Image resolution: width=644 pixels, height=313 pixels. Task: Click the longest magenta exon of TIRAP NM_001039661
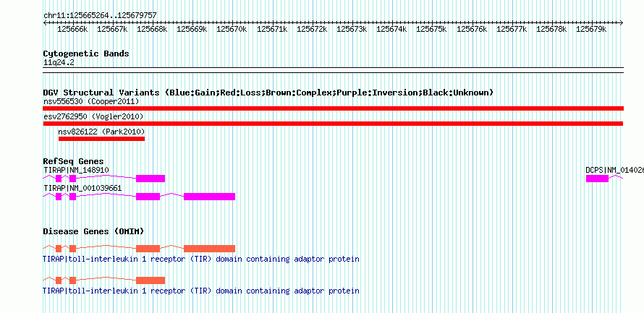point(209,197)
